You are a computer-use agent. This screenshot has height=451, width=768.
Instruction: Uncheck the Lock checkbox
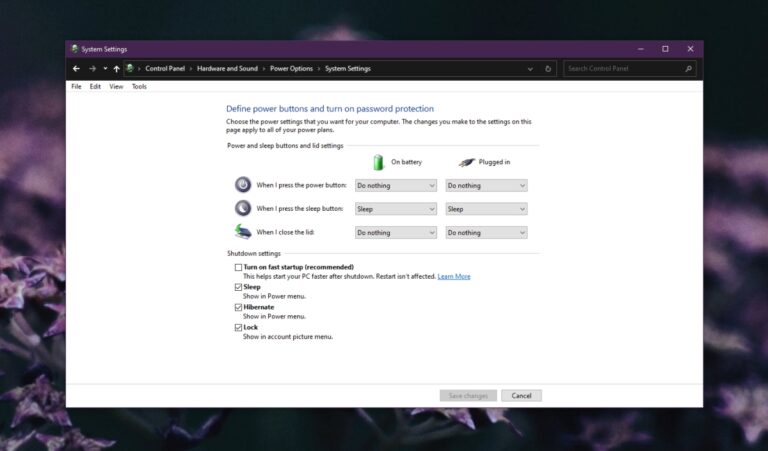click(x=239, y=328)
